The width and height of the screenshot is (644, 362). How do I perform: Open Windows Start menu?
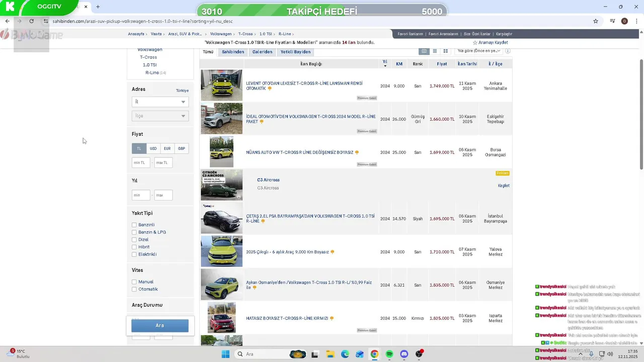coord(225,354)
